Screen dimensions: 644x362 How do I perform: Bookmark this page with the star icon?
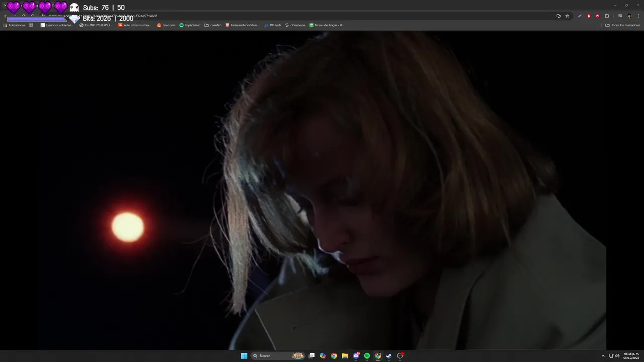pos(567,16)
